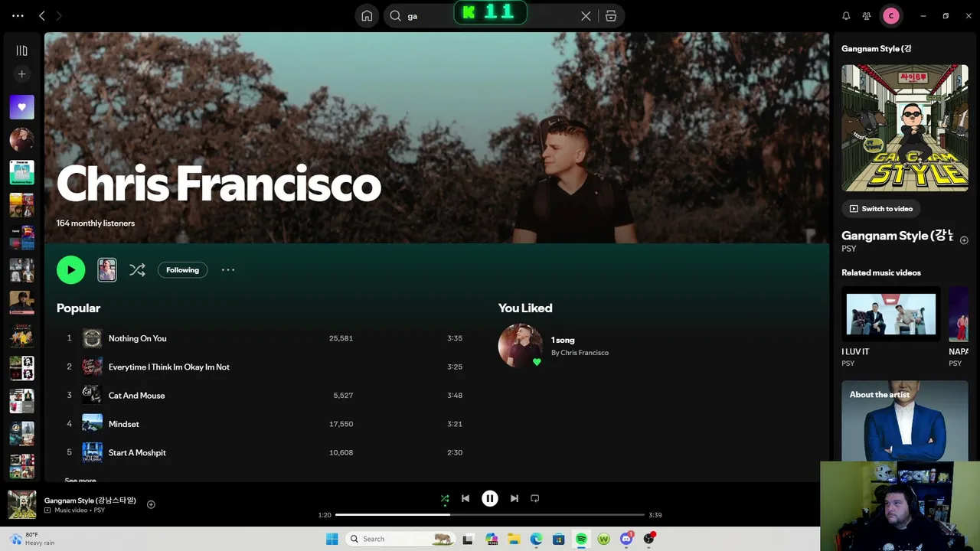
Task: Open the notifications bell
Action: (846, 16)
